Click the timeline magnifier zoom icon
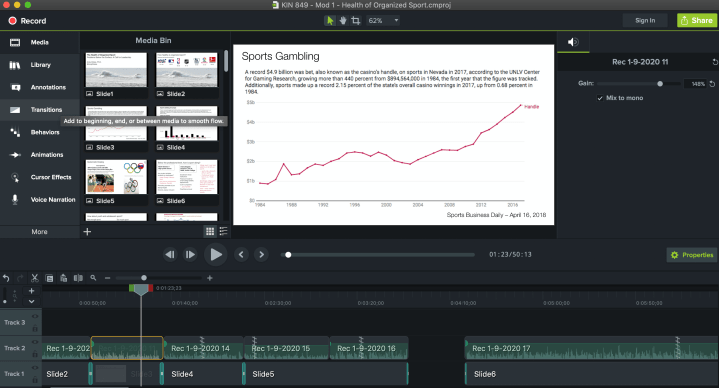Screen dimensions: 719x388 93,278
